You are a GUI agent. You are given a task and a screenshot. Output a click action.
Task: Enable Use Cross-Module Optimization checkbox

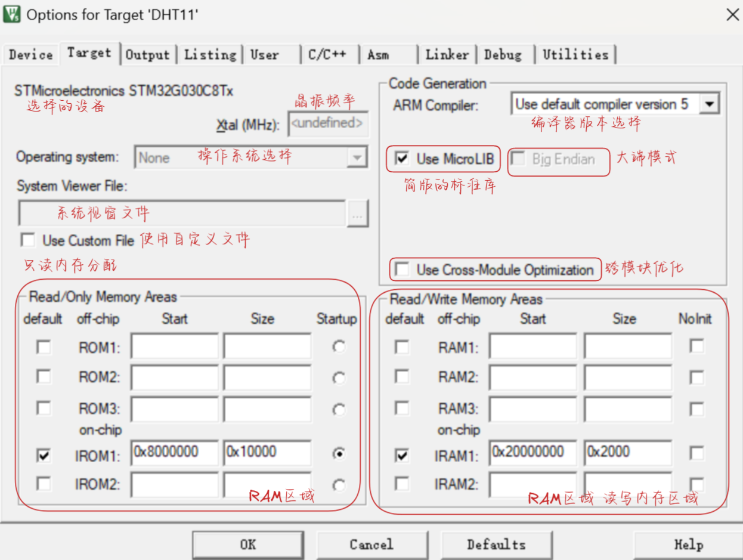[x=403, y=270]
